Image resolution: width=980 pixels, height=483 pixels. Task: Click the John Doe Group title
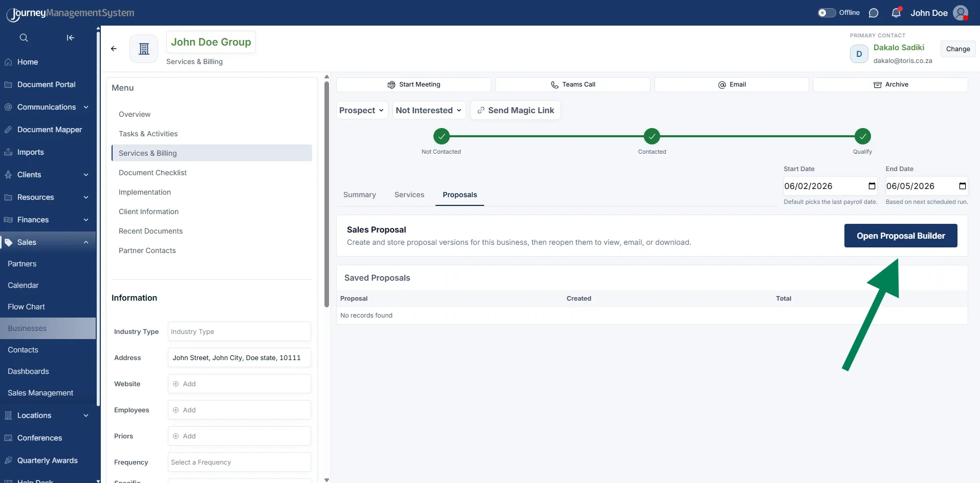pos(211,42)
